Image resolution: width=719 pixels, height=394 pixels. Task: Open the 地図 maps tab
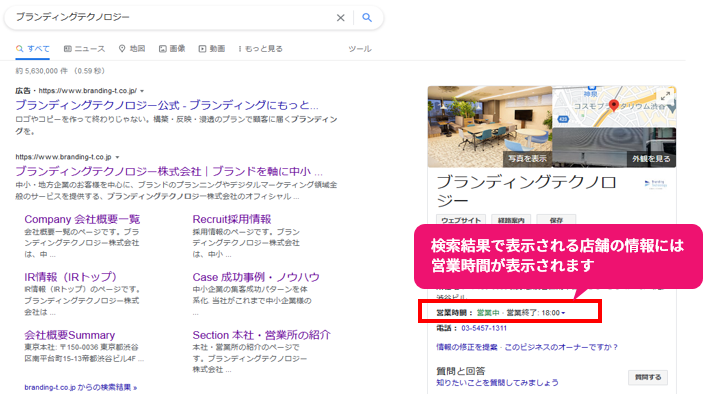[x=132, y=49]
